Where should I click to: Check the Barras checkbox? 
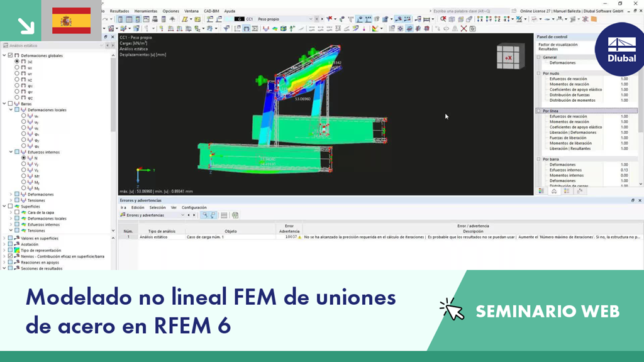11,104
